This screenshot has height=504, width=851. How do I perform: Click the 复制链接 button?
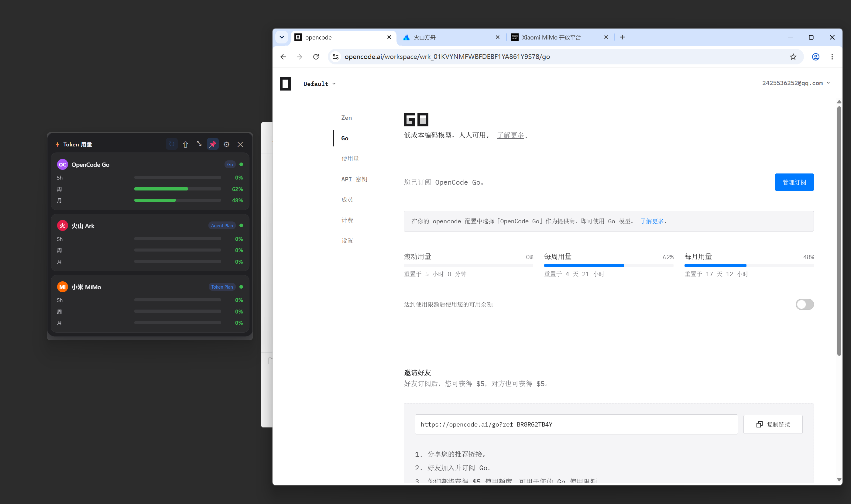tap(773, 424)
